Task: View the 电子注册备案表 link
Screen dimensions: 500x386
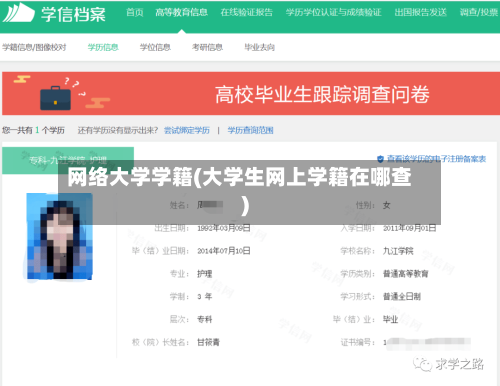Action: click(436, 159)
